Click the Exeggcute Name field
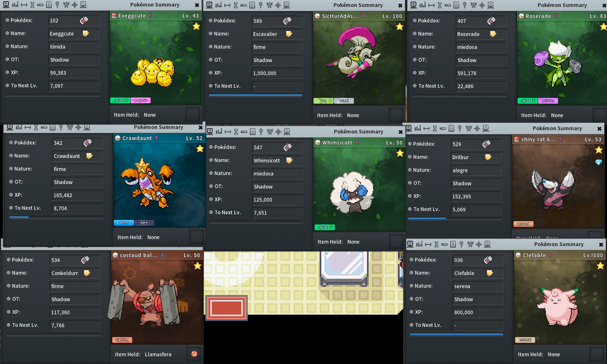This screenshot has width=607, height=364. (73, 33)
